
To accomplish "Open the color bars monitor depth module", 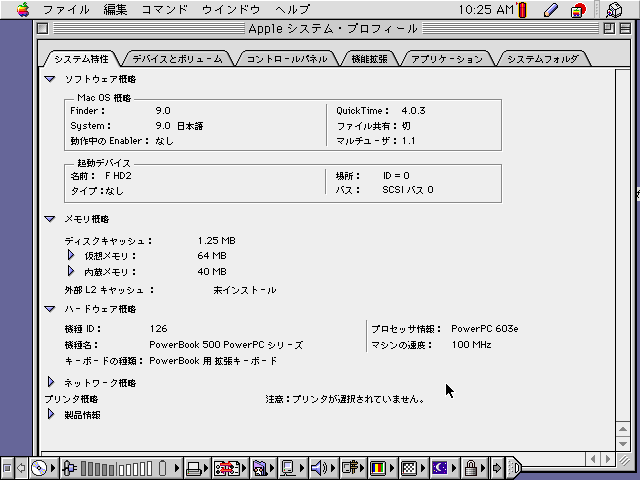I will point(383,468).
